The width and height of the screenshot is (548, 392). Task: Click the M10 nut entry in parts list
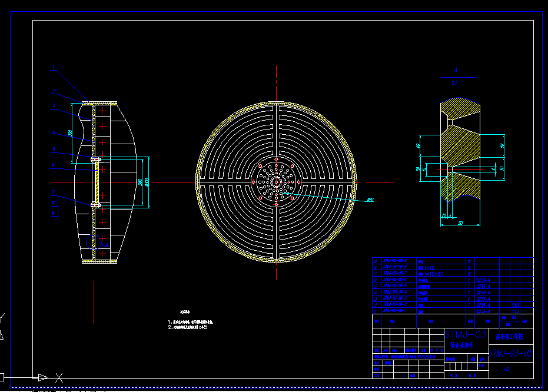pyautogui.click(x=427, y=268)
